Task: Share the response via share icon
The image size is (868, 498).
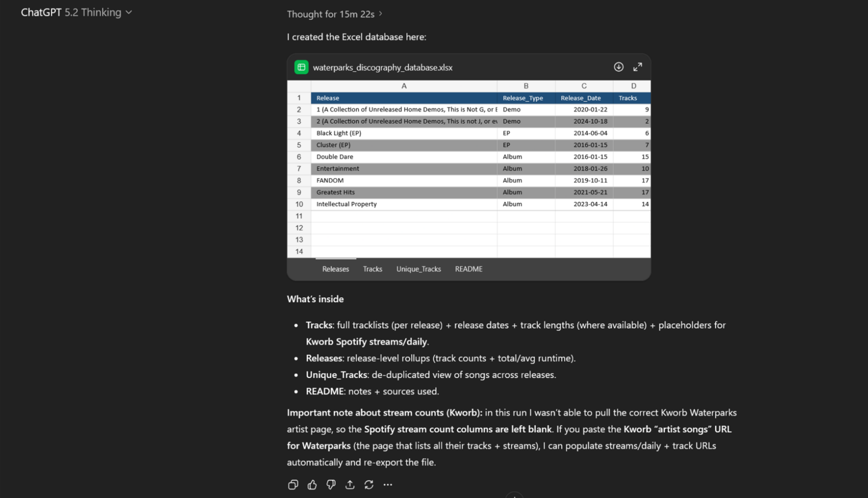Action: click(350, 485)
